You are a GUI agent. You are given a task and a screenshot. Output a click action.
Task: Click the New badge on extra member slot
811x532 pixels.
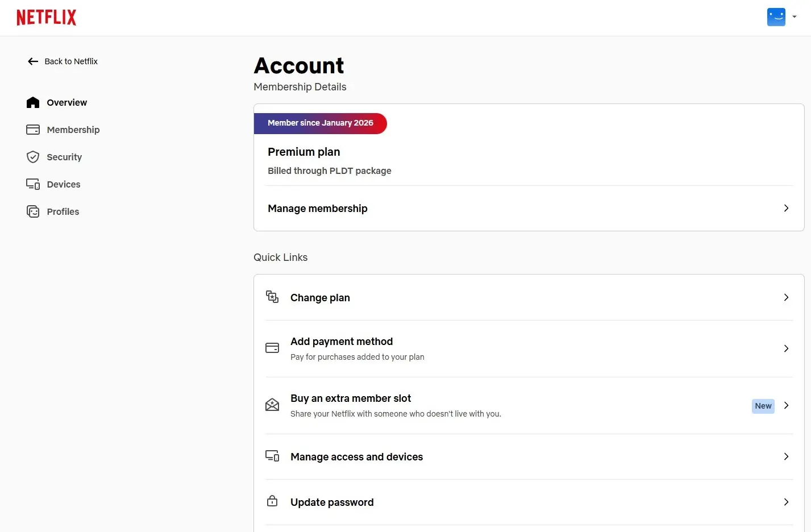click(763, 406)
